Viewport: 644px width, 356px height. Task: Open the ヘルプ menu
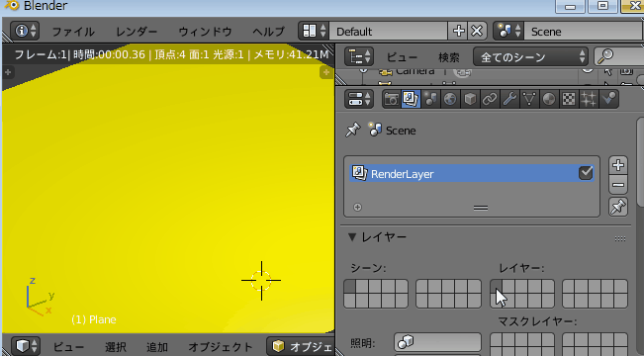269,32
